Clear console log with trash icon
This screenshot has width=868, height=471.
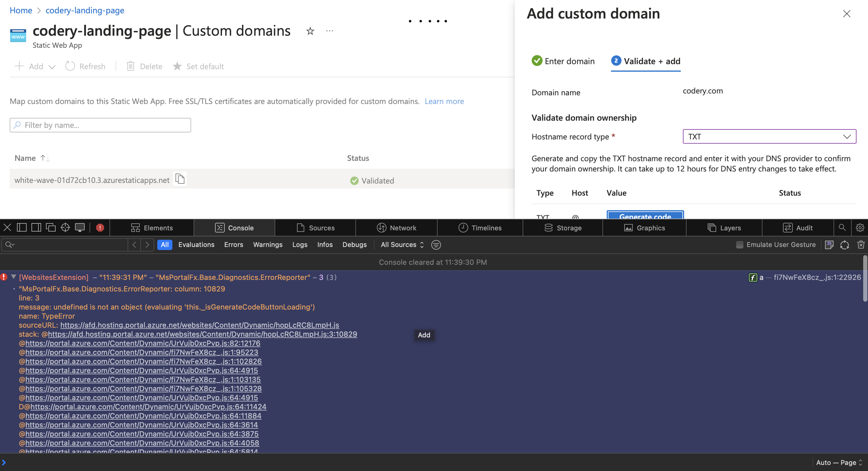(x=860, y=245)
